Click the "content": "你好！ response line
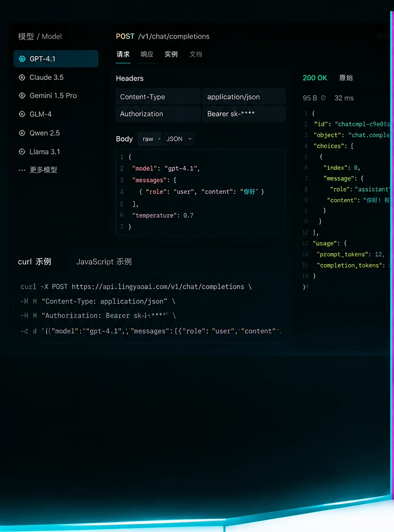The width and height of the screenshot is (394, 532). click(x=359, y=200)
